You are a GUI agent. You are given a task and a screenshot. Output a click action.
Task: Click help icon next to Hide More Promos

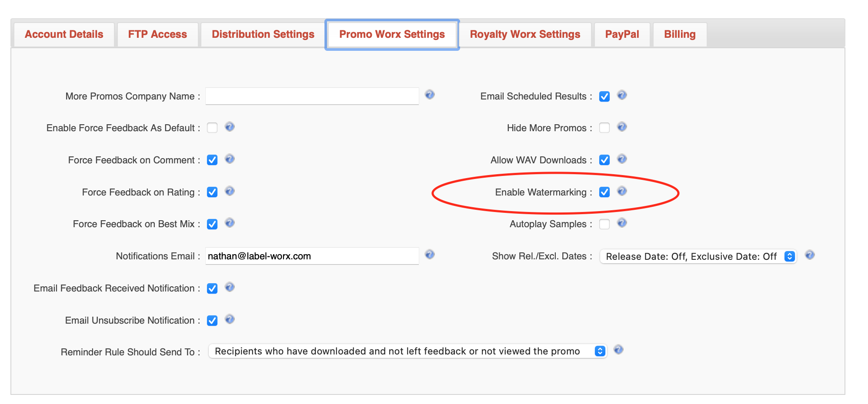point(622,127)
